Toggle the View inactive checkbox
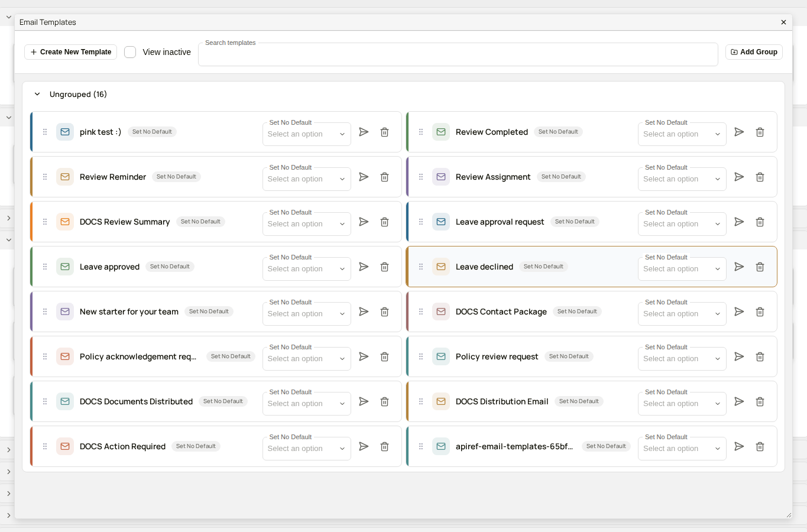This screenshot has height=532, width=807. [130, 52]
